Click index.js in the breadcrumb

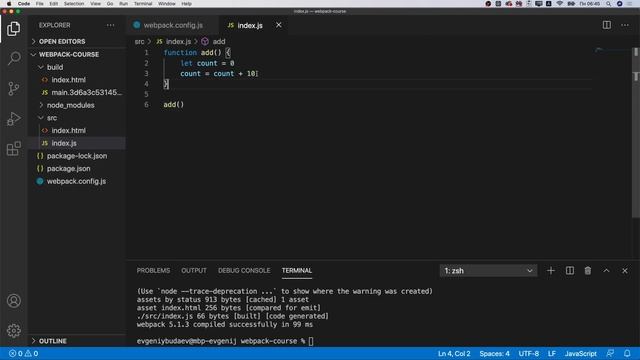[x=178, y=42]
